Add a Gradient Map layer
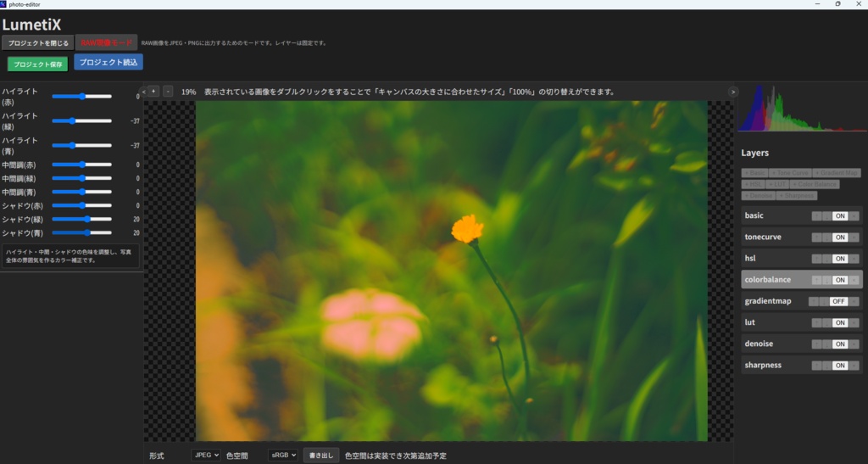 (x=837, y=173)
